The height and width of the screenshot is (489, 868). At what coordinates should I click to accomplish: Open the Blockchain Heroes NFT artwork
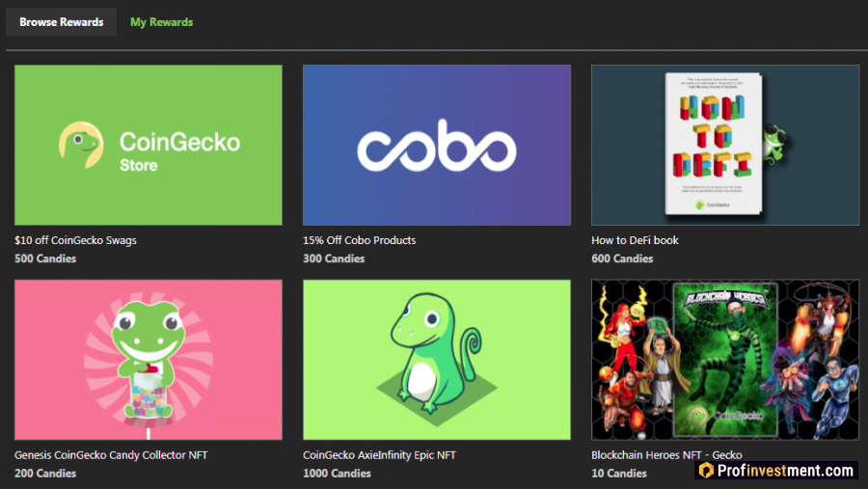[x=725, y=360]
